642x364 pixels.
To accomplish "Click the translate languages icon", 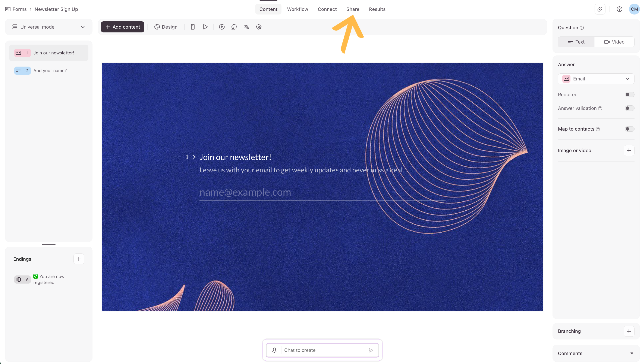I will coord(246,27).
